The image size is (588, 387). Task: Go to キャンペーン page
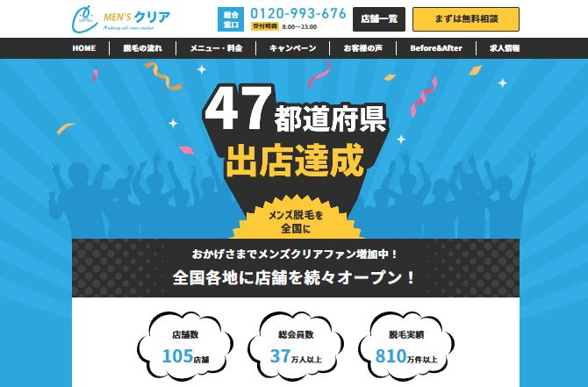click(x=293, y=48)
